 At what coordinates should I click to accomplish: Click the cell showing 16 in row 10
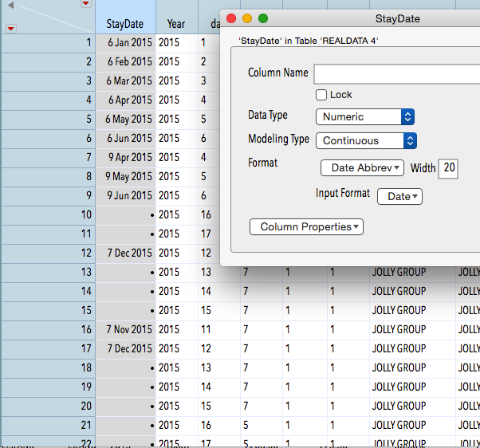[210, 215]
